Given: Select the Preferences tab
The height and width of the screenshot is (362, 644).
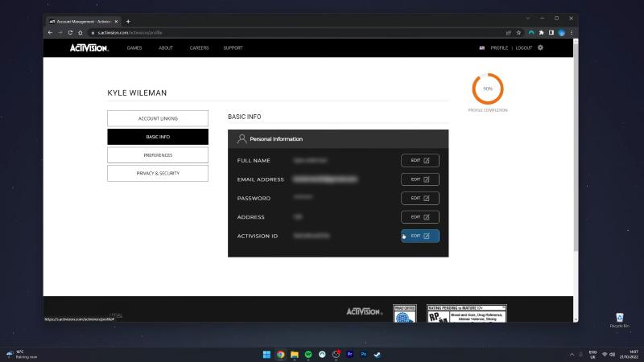Looking at the screenshot, I should pos(158,155).
